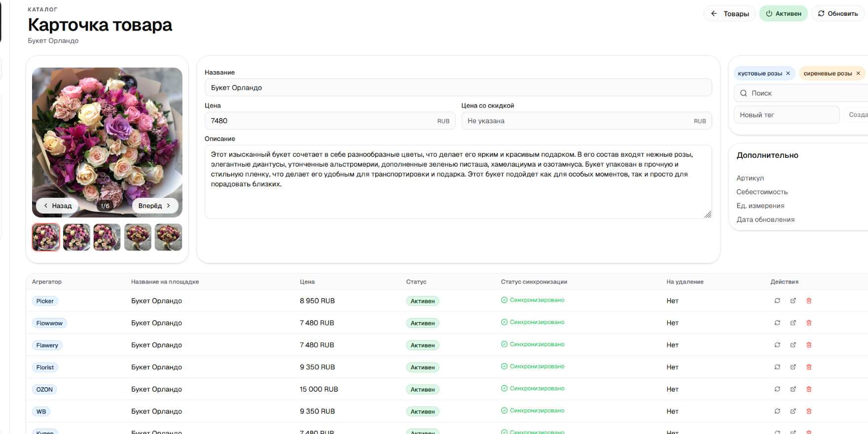Click the sync icon in Picker row
This screenshot has height=434, width=868.
[777, 301]
